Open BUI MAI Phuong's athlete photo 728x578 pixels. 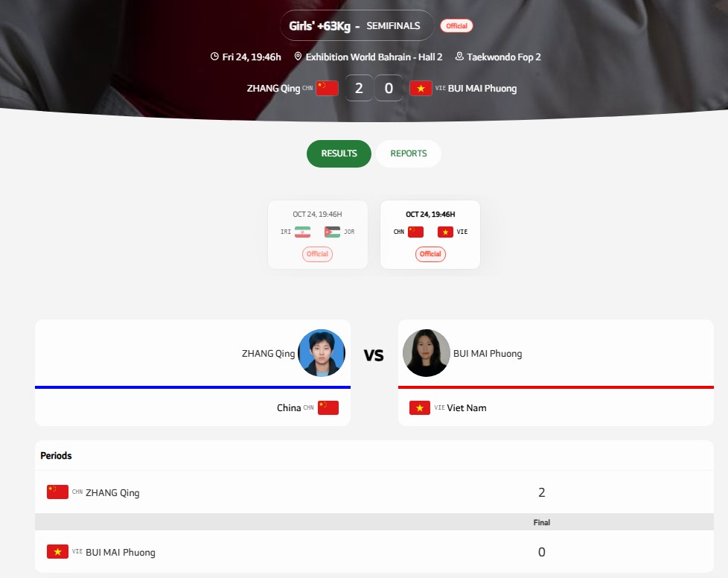coord(427,353)
